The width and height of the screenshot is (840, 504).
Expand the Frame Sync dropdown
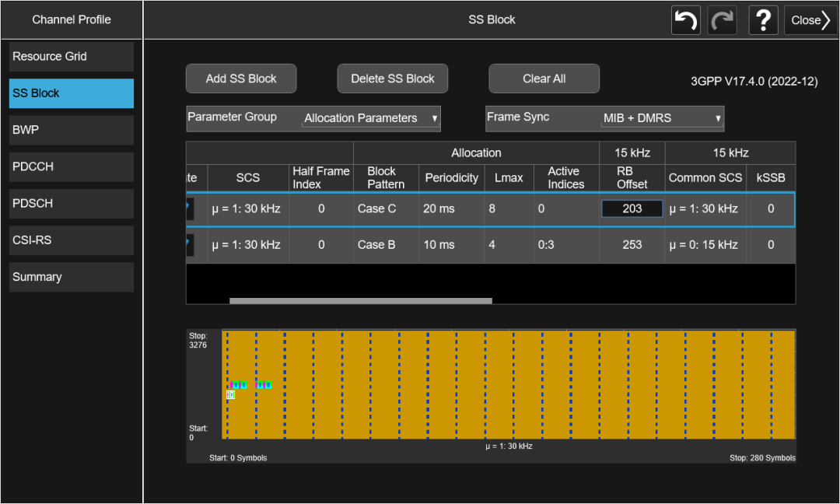coord(663,118)
